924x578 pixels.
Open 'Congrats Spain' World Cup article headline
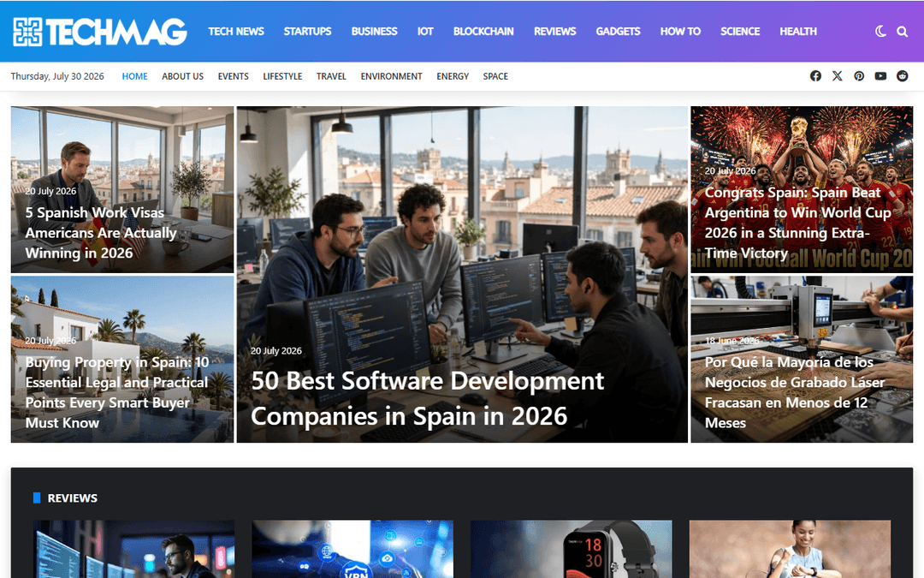click(798, 223)
